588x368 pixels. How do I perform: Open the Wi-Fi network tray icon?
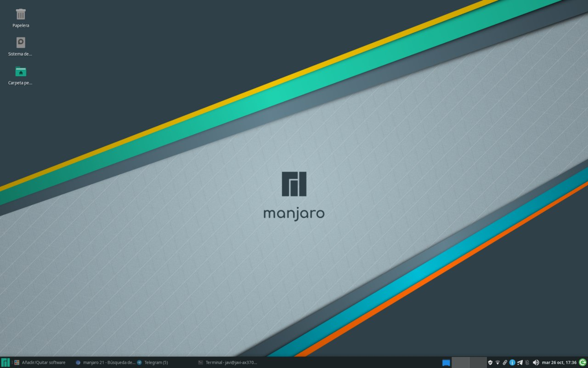tap(498, 362)
